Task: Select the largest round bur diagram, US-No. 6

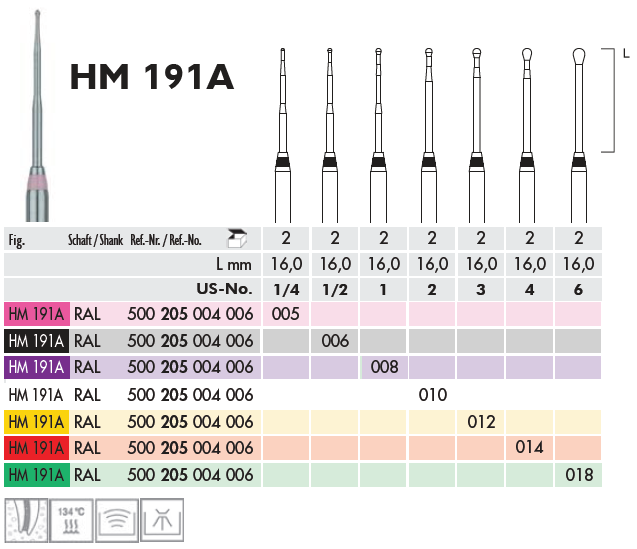Action: (x=578, y=130)
